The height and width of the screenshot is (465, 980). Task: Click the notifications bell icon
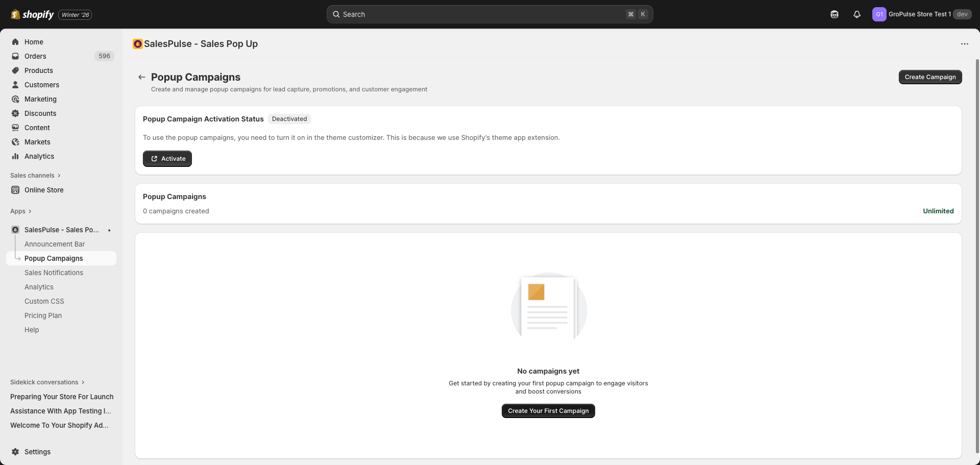[x=856, y=14]
